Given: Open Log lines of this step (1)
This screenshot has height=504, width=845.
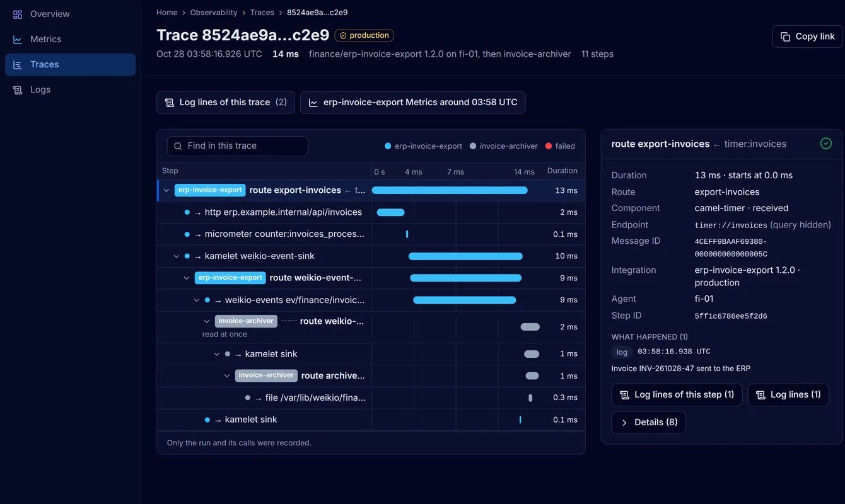Looking at the screenshot, I should coord(677,395).
